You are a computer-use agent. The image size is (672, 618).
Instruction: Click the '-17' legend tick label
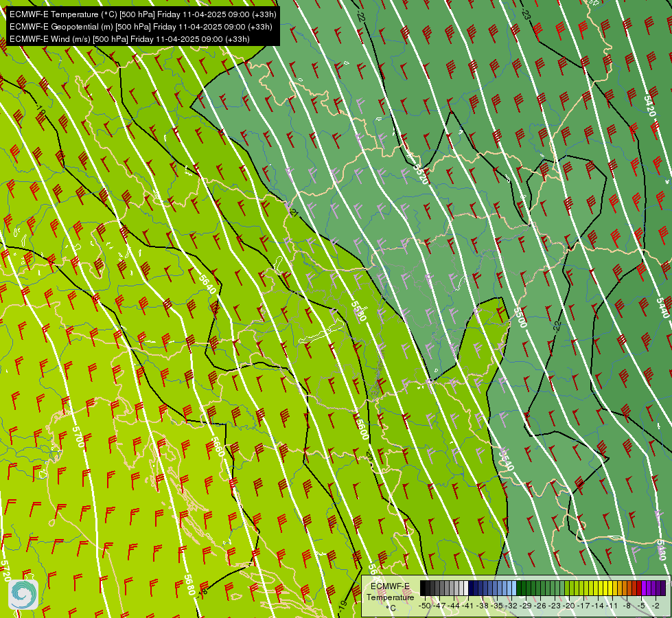click(x=583, y=606)
